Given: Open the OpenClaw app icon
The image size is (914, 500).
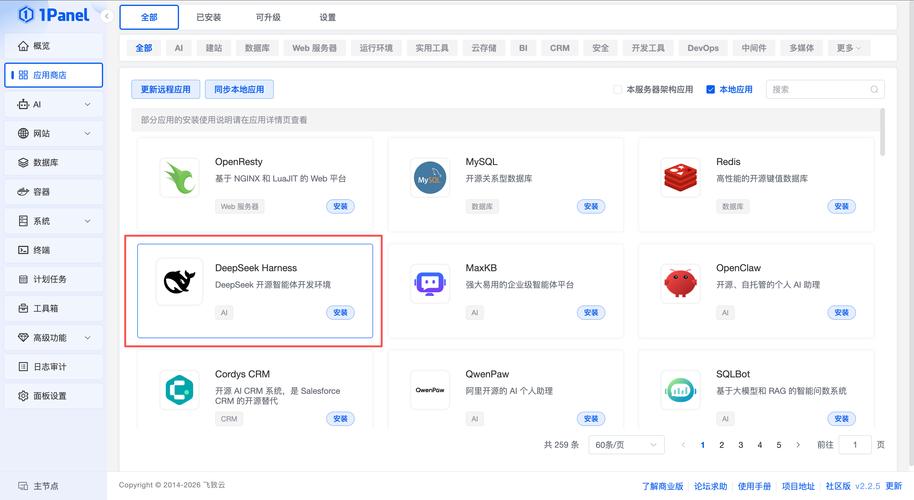Looking at the screenshot, I should pos(680,284).
